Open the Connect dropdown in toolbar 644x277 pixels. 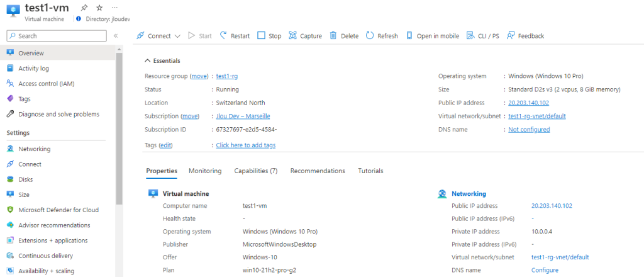coord(158,36)
